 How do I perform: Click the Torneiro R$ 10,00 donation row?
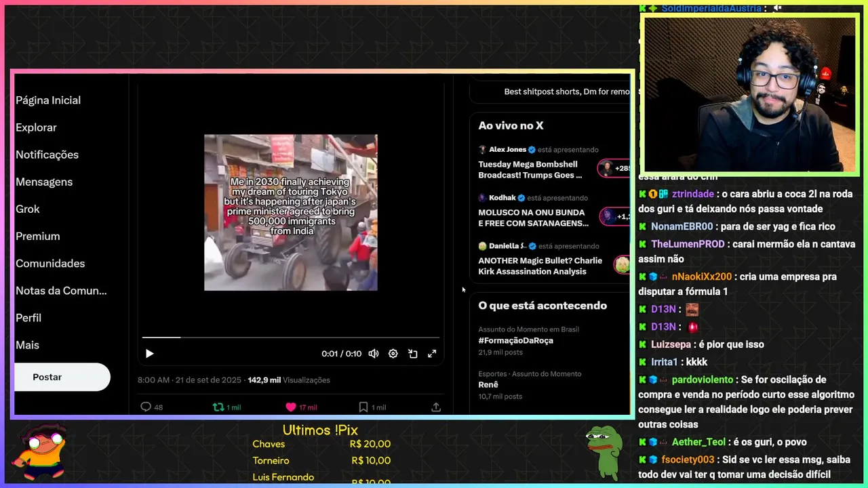point(321,461)
